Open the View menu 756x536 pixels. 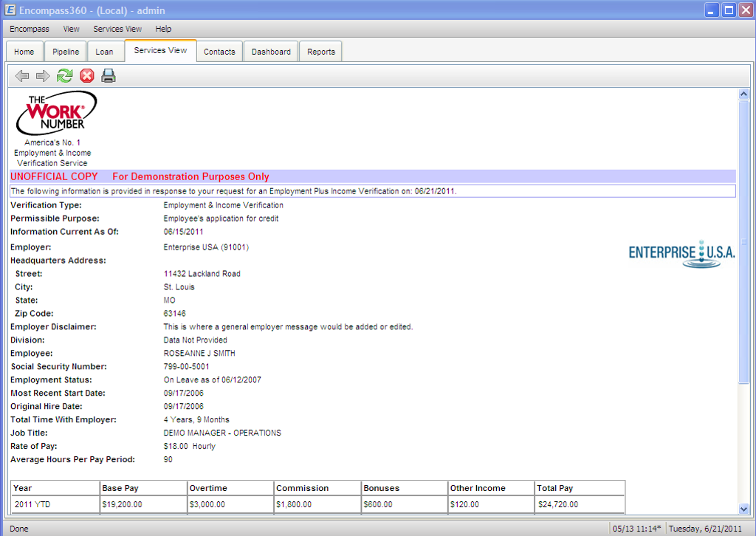[72, 29]
